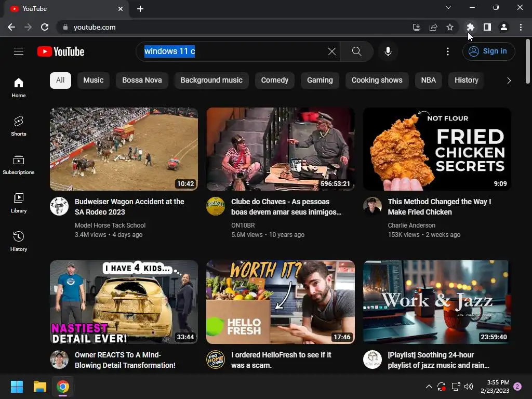Open Charlie Anderson's channel avatar

(x=373, y=206)
